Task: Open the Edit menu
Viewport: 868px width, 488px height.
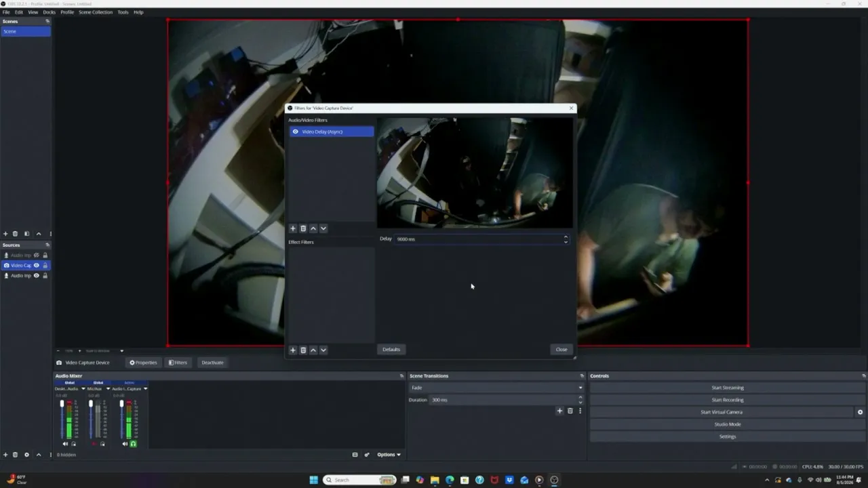Action: [18, 12]
